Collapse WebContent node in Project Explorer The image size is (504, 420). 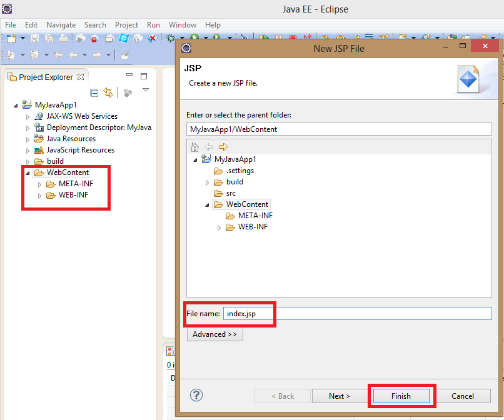(x=28, y=172)
